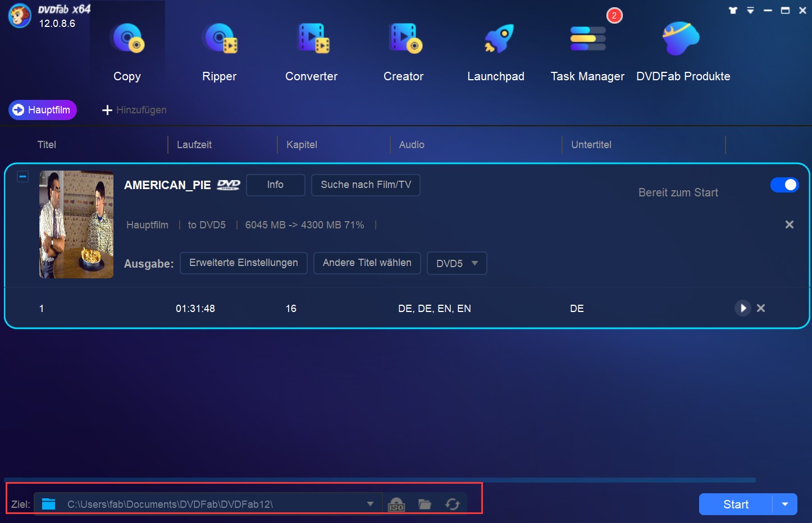Switch to the Ripper module
This screenshot has height=523, width=812.
(x=220, y=52)
